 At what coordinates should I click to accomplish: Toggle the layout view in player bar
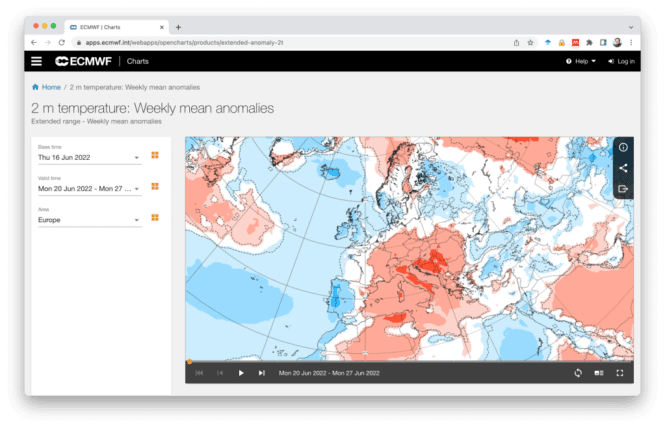(598, 373)
